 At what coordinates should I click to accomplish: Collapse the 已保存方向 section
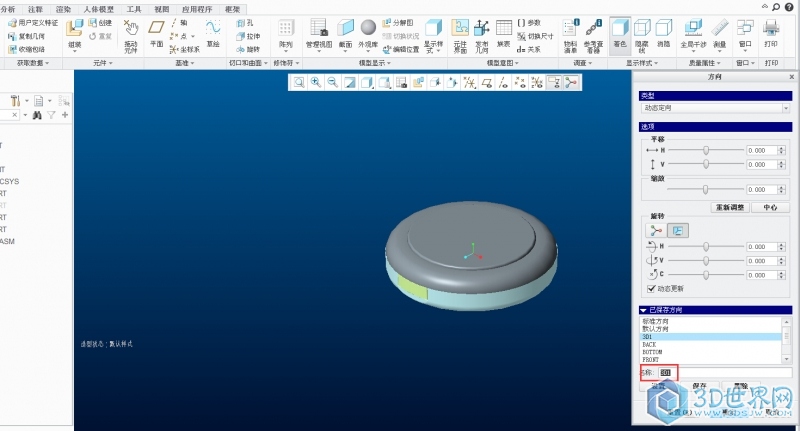(643, 310)
